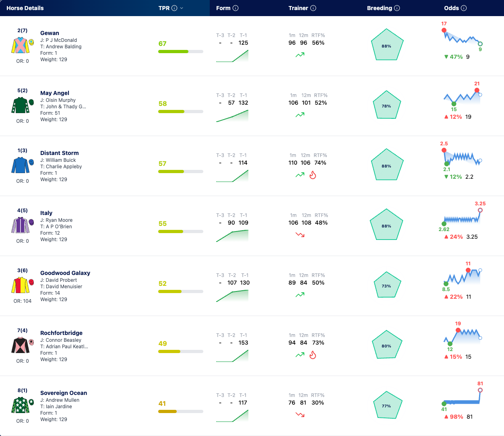Click May Angel's TPR progress bar
The width and height of the screenshot is (504, 436).
coord(181,112)
